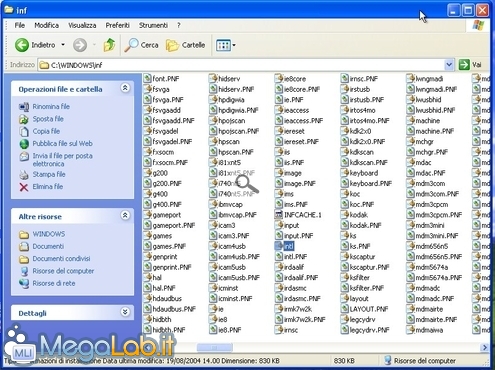
Task: Click Stampa file link
Action: tap(49, 174)
